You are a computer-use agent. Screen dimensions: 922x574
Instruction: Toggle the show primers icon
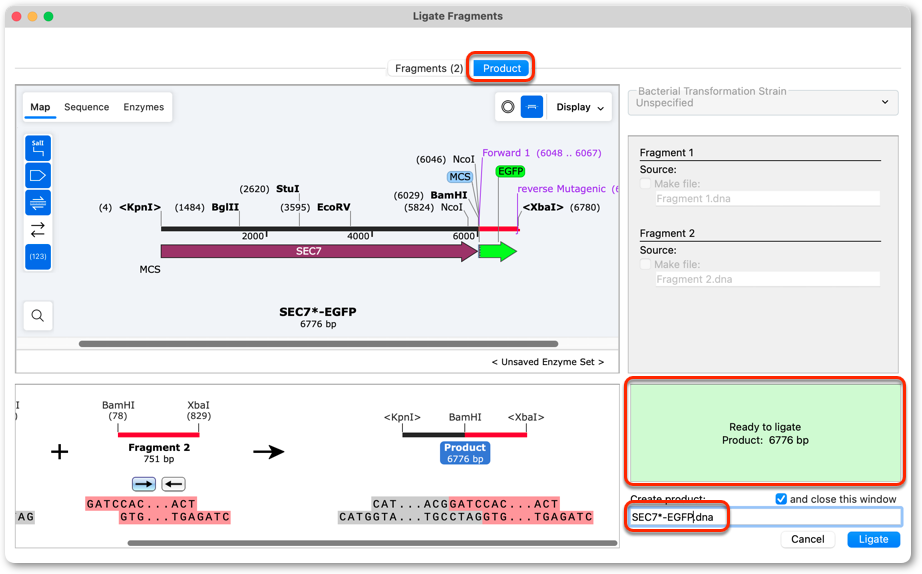click(38, 202)
